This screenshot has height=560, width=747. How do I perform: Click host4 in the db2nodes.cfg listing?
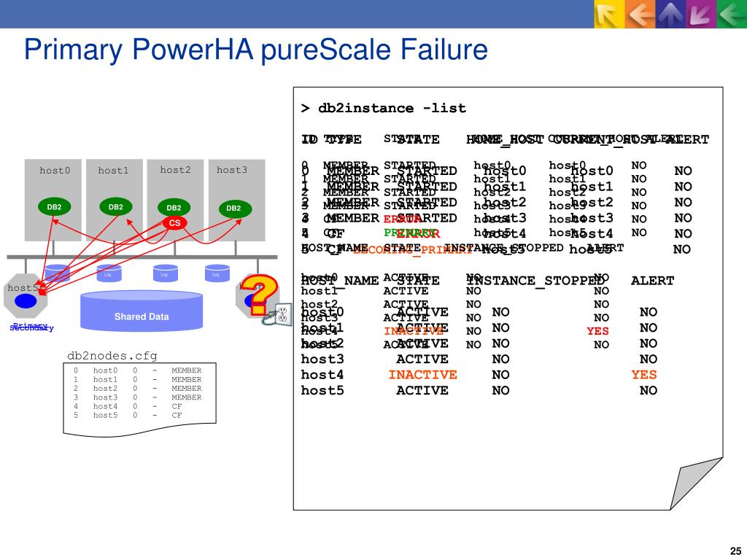(x=105, y=406)
